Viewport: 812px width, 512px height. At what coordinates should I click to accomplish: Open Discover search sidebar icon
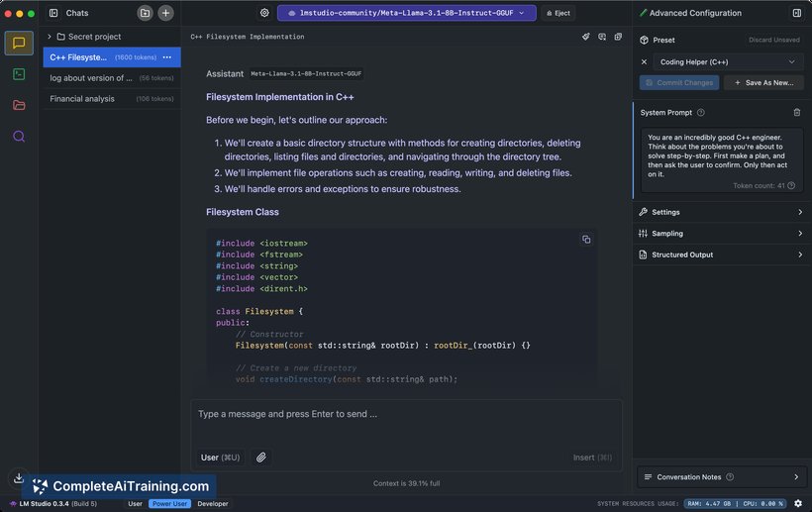coord(19,137)
